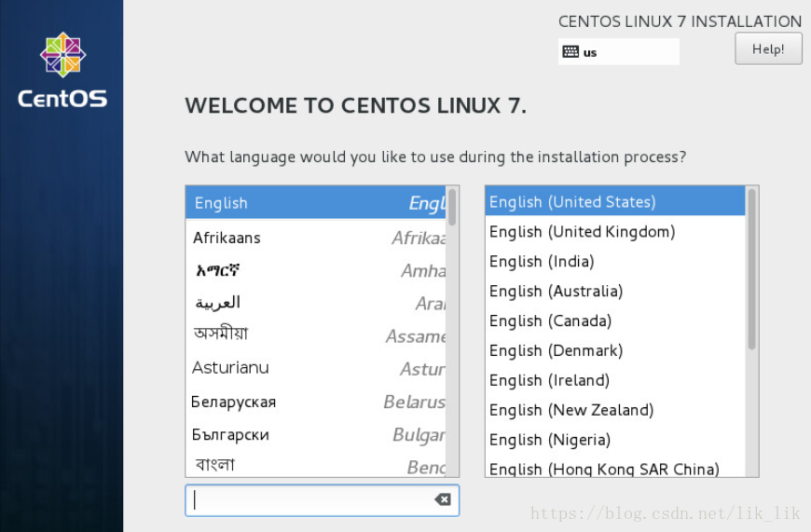Open the us keyboard layout indicator

point(619,51)
